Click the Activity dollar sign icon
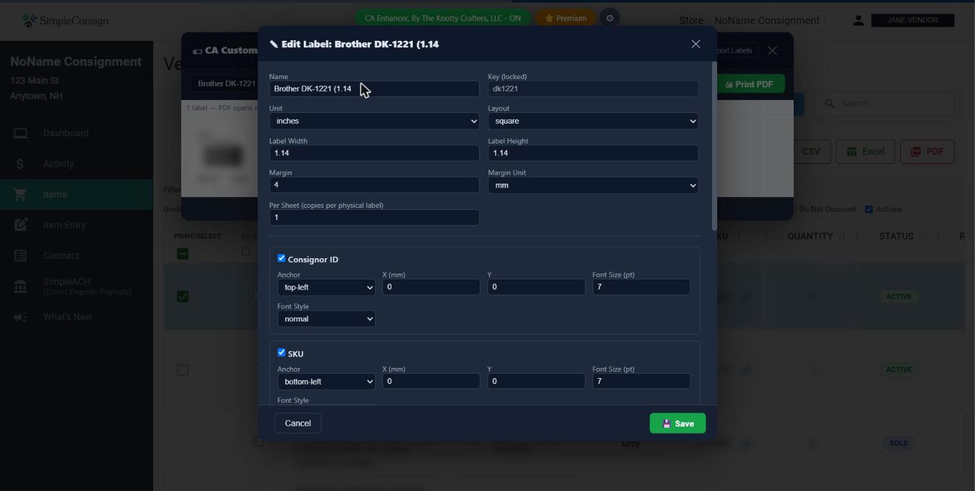The image size is (980, 491). click(x=20, y=164)
